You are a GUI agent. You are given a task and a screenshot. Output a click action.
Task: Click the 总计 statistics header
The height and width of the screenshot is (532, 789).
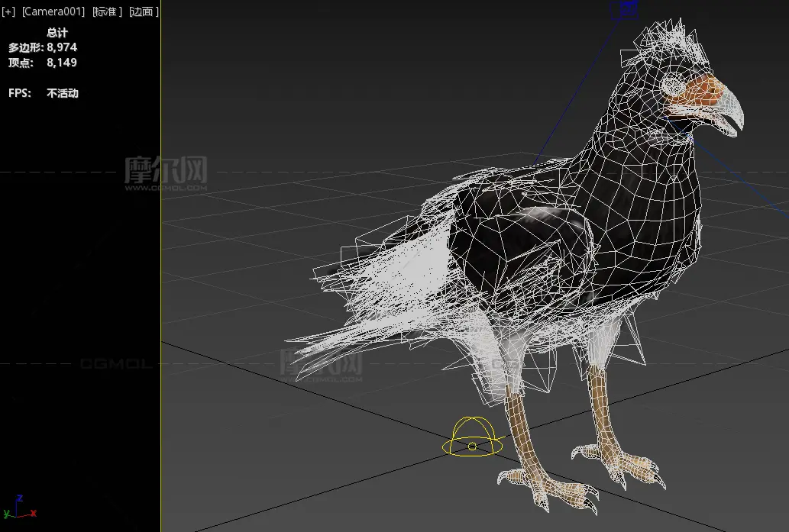[x=57, y=33]
